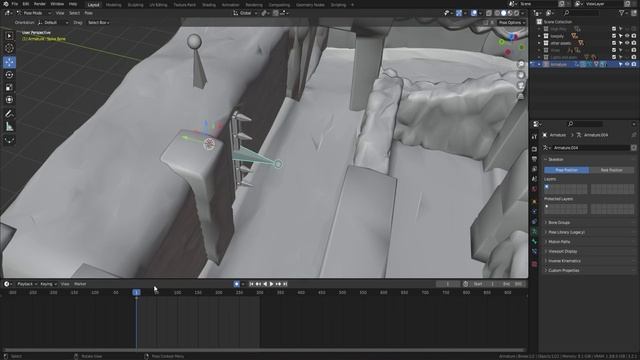Activate the Transform tool
This screenshot has height=360, width=640.
point(9,100)
